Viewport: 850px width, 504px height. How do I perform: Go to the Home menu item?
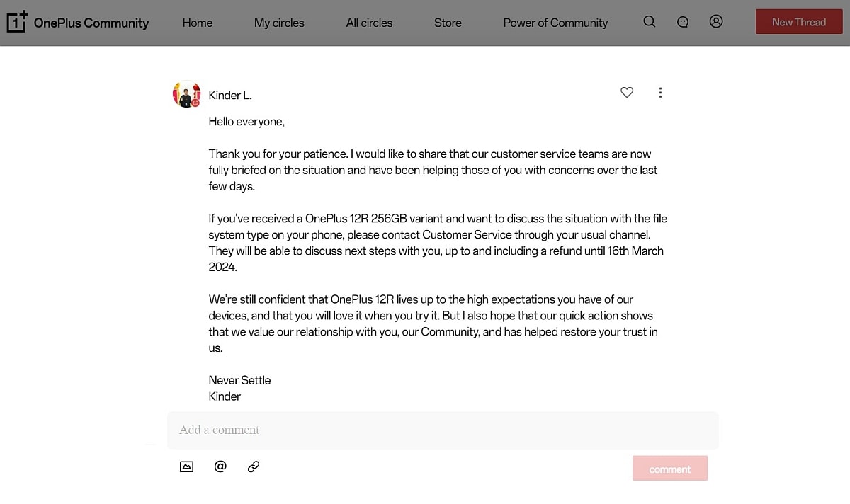[197, 23]
